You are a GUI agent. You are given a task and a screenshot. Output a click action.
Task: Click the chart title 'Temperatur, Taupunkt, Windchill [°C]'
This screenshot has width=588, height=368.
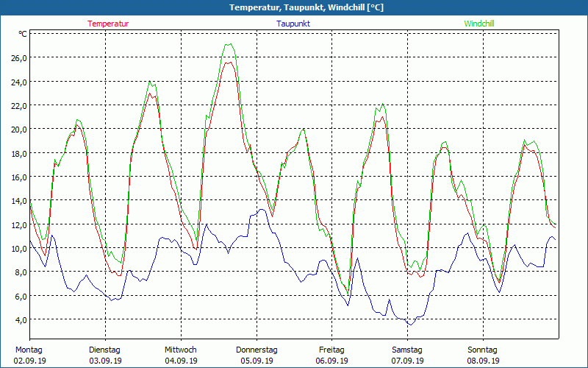pyautogui.click(x=306, y=7)
